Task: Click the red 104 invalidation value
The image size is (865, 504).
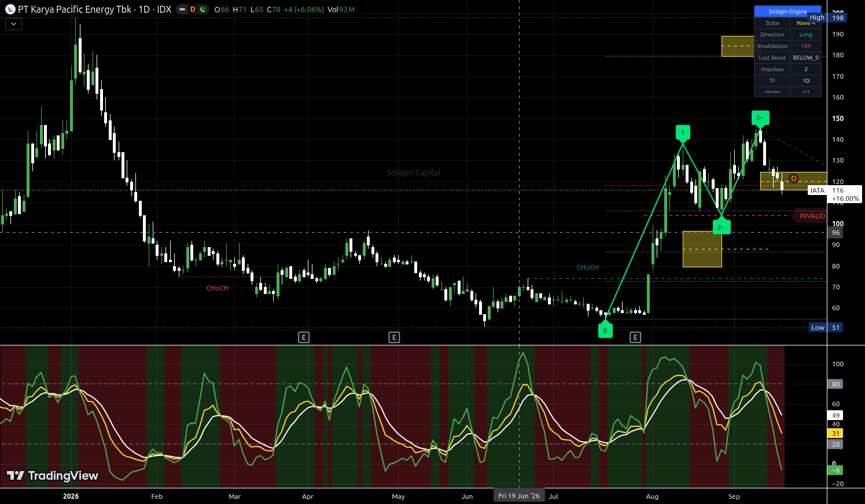Action: 806,46
